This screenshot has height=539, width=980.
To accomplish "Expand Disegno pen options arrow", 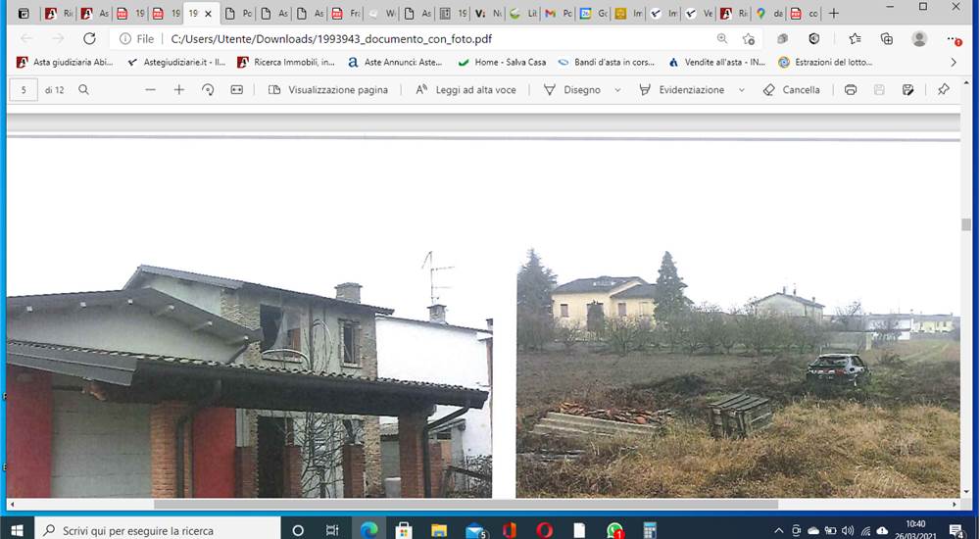I will pyautogui.click(x=617, y=90).
